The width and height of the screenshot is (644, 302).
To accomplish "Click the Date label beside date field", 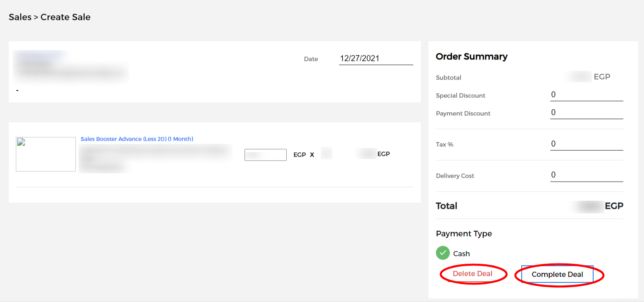I will pyautogui.click(x=311, y=59).
